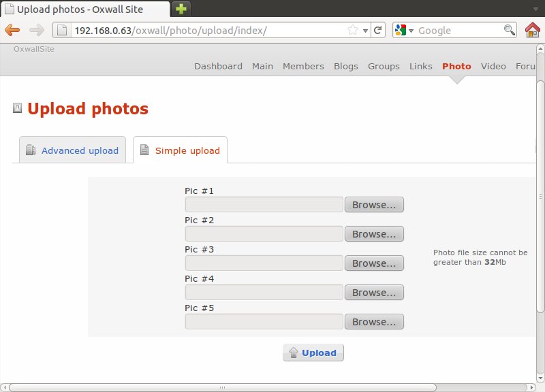Click the Pic #1 file field
The width and height of the screenshot is (545, 392).
tap(264, 204)
